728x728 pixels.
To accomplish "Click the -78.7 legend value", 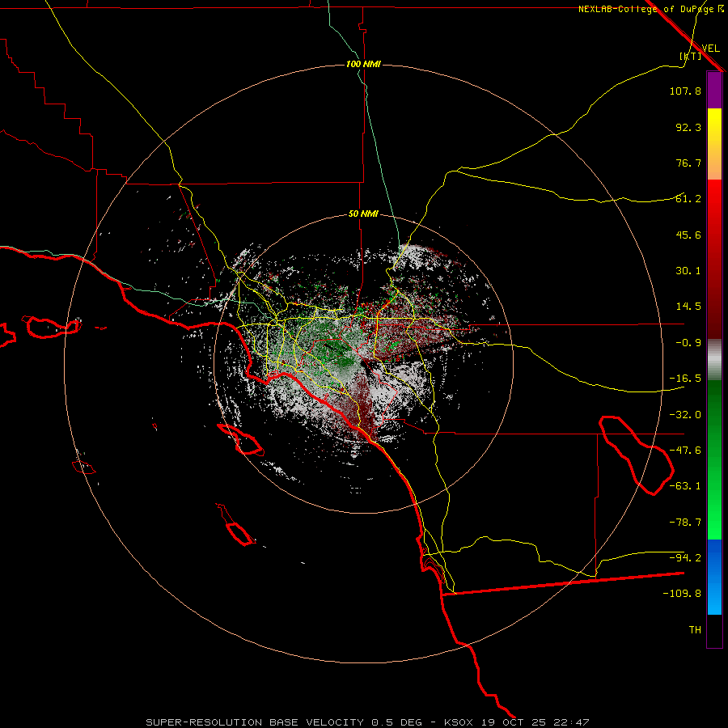I will (x=685, y=523).
